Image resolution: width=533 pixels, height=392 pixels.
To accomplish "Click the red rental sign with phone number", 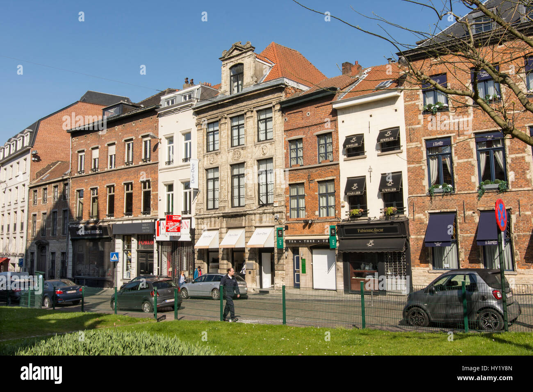I will (173, 225).
